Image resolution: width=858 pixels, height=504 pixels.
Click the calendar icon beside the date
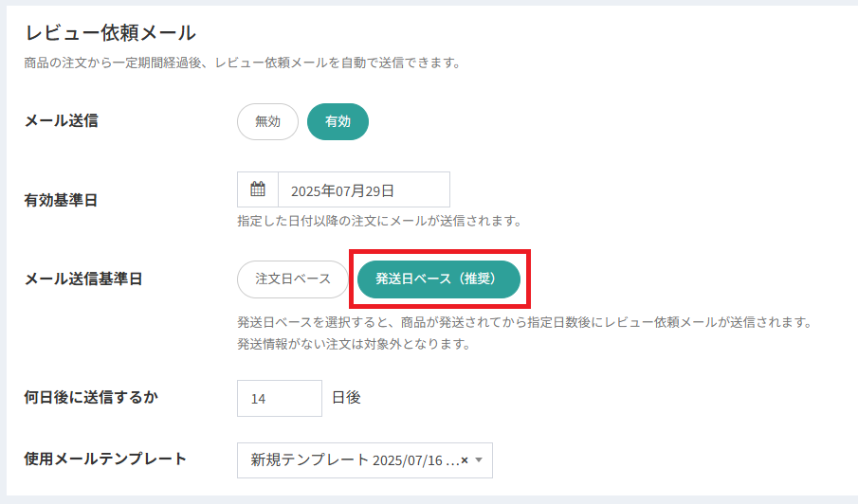click(x=258, y=189)
